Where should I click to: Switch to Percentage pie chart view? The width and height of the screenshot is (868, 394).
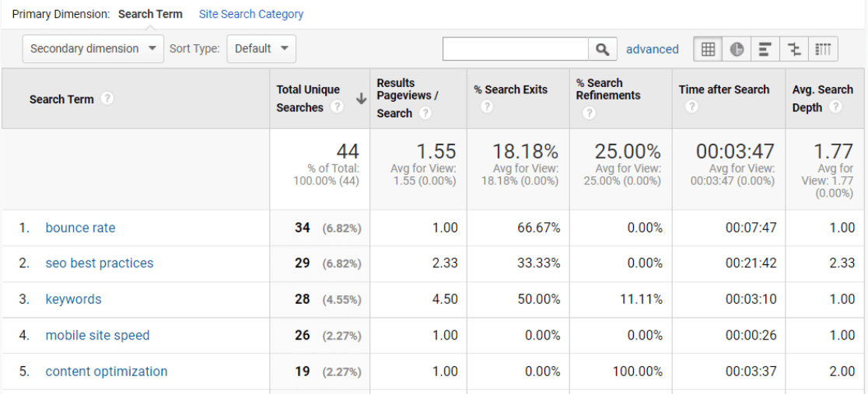pyautogui.click(x=737, y=49)
